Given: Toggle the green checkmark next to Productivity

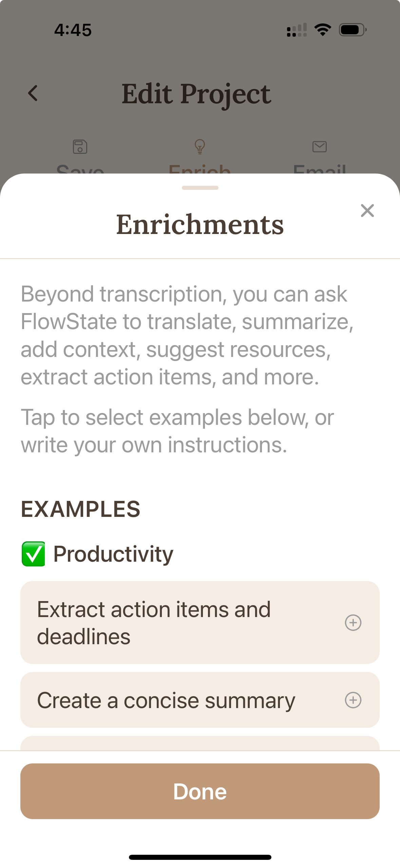Looking at the screenshot, I should 33,554.
